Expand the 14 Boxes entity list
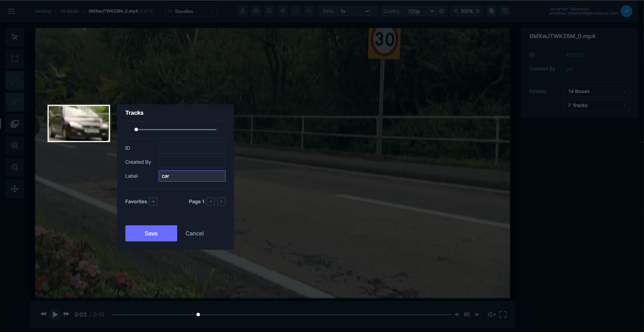Image resolution: width=644 pixels, height=332 pixels. coord(596,91)
